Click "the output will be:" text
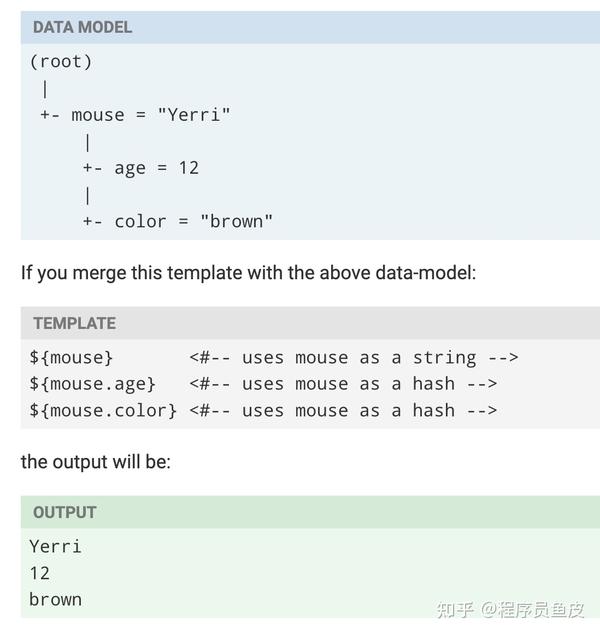Image resolution: width=600 pixels, height=635 pixels. [x=95, y=462]
